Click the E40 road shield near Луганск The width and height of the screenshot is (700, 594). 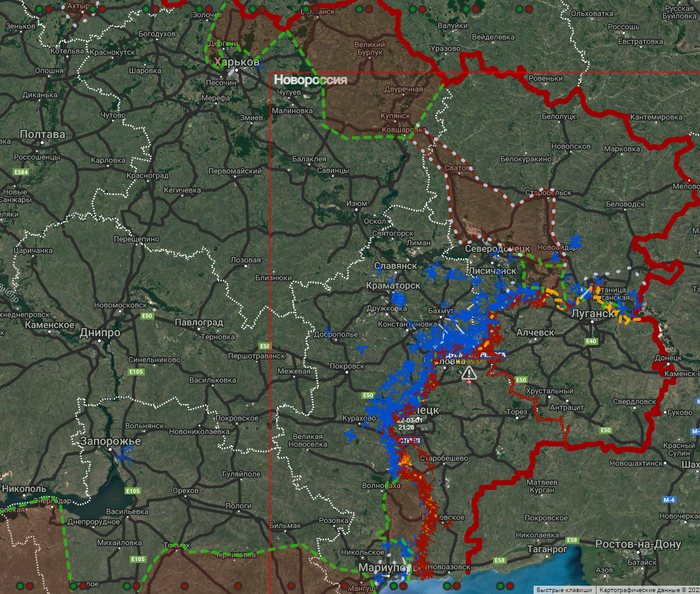[x=591, y=341]
